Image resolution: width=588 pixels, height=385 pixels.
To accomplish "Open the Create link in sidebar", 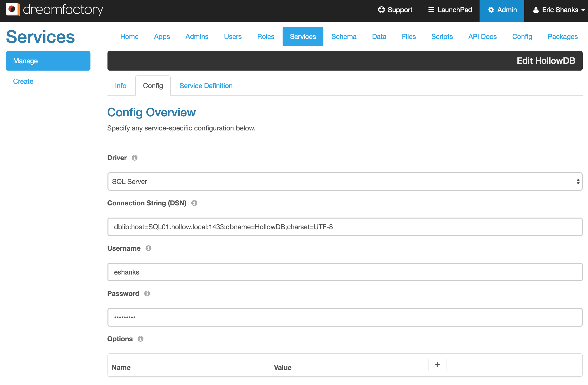I will click(23, 81).
